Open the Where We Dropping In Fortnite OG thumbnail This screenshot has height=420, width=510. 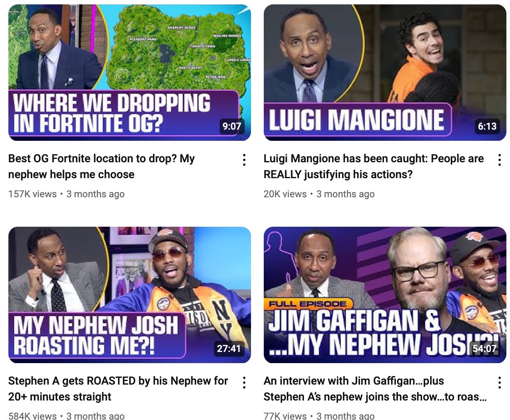[x=130, y=72]
